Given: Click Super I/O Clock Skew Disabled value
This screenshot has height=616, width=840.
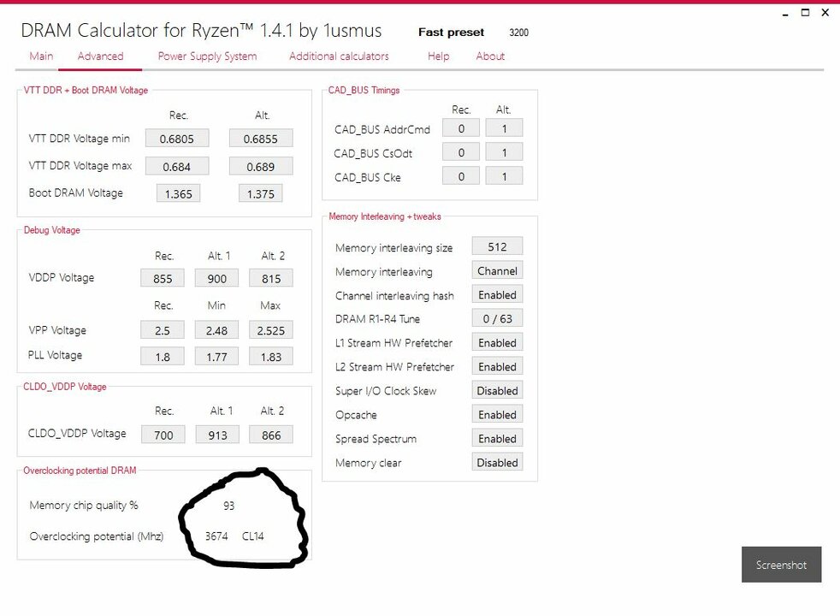Looking at the screenshot, I should [497, 390].
